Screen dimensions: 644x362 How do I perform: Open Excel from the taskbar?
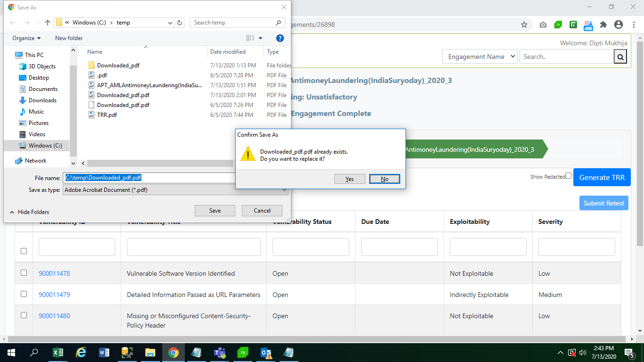(58, 353)
